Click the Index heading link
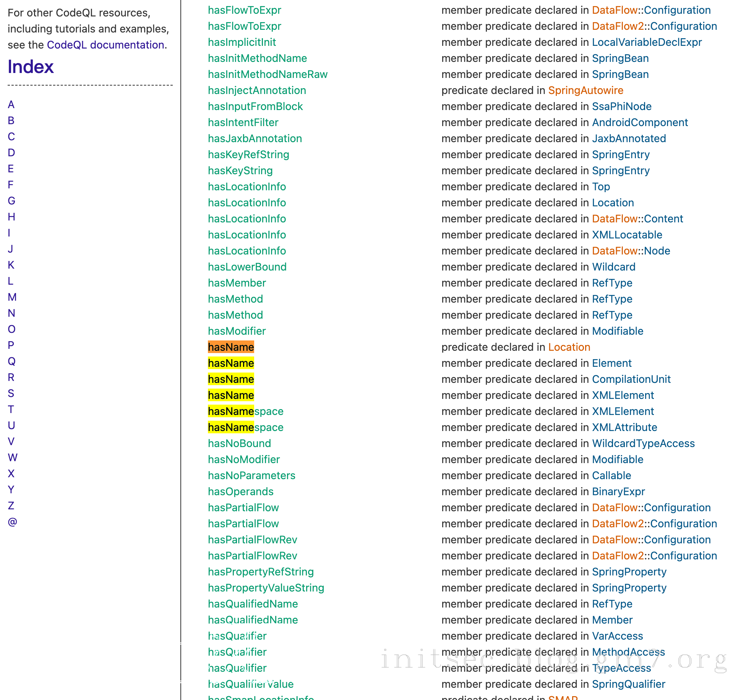 pos(31,67)
